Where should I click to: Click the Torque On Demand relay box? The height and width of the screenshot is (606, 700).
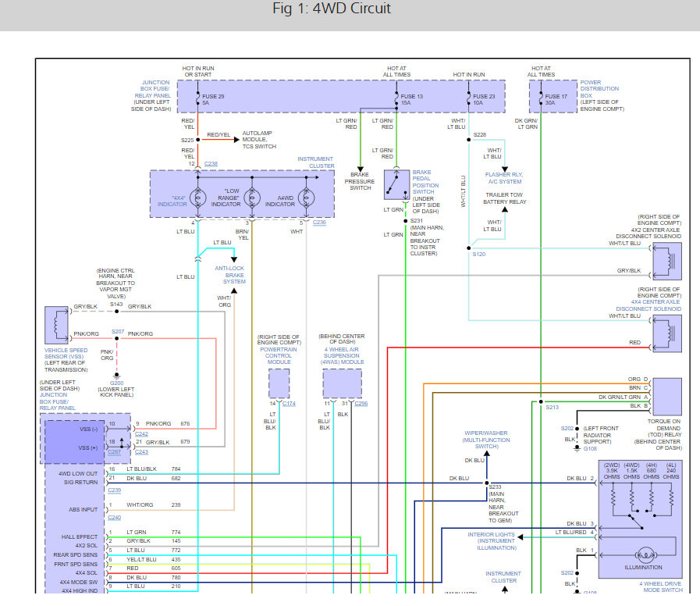tap(667, 397)
